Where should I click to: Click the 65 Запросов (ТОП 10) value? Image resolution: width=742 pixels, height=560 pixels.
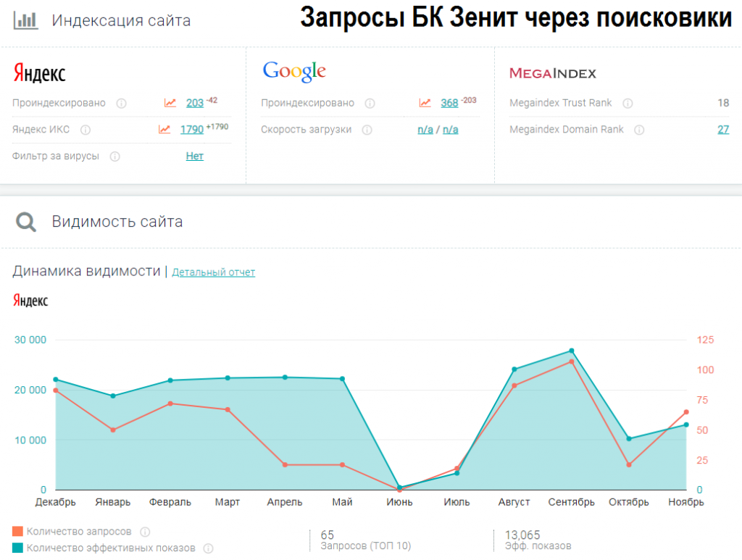(x=328, y=535)
